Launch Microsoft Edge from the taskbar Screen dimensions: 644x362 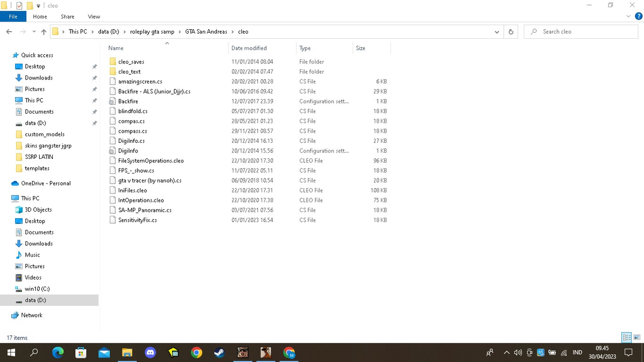point(58,352)
